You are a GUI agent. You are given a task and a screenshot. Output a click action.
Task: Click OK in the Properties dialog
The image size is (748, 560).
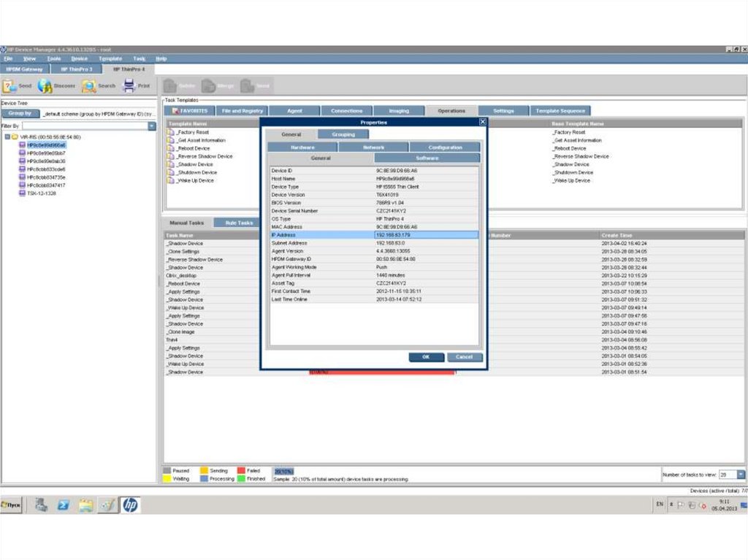[x=426, y=357]
